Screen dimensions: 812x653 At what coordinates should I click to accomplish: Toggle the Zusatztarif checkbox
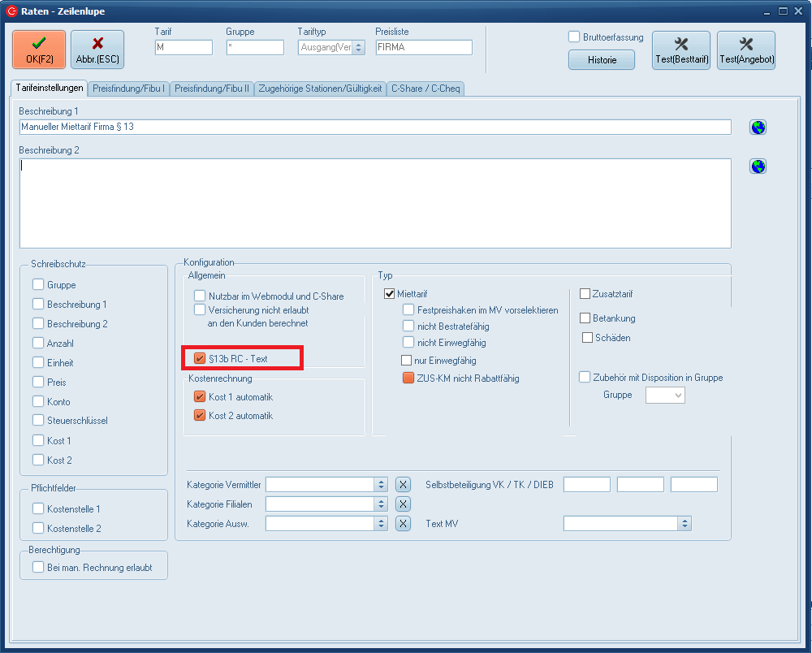(585, 294)
